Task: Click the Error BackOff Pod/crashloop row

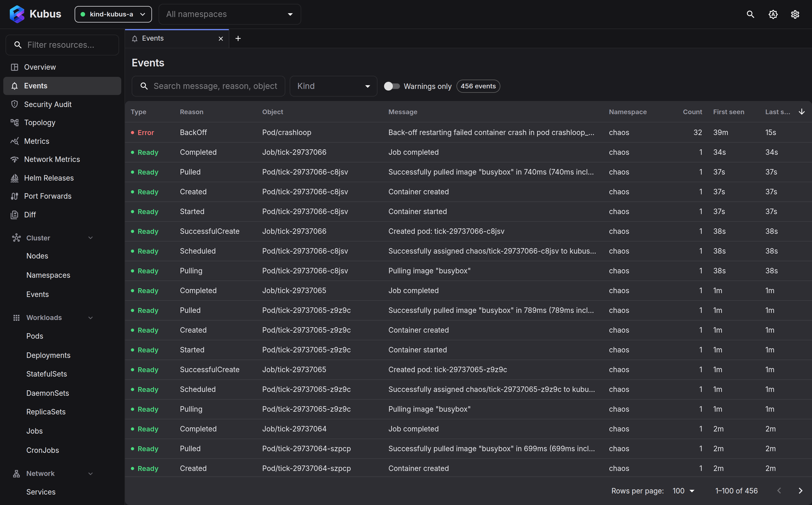Action: [x=468, y=132]
